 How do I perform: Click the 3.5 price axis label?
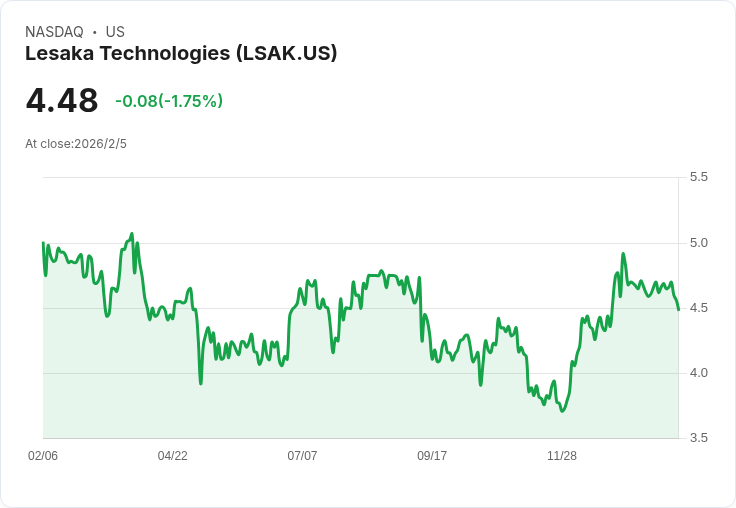click(x=698, y=438)
